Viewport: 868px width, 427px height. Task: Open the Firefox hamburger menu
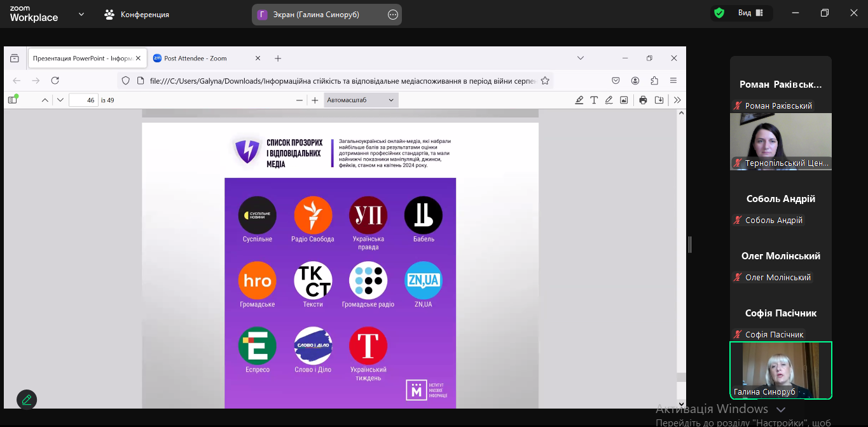coord(673,81)
